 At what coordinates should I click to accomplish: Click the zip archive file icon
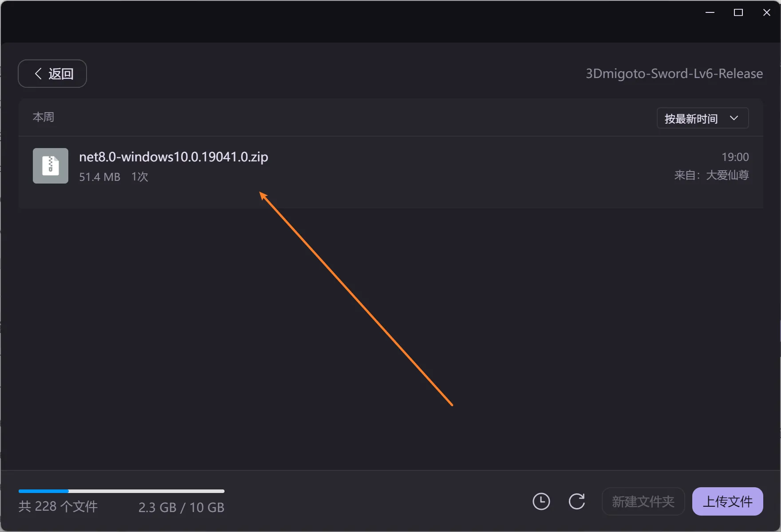coord(51,166)
